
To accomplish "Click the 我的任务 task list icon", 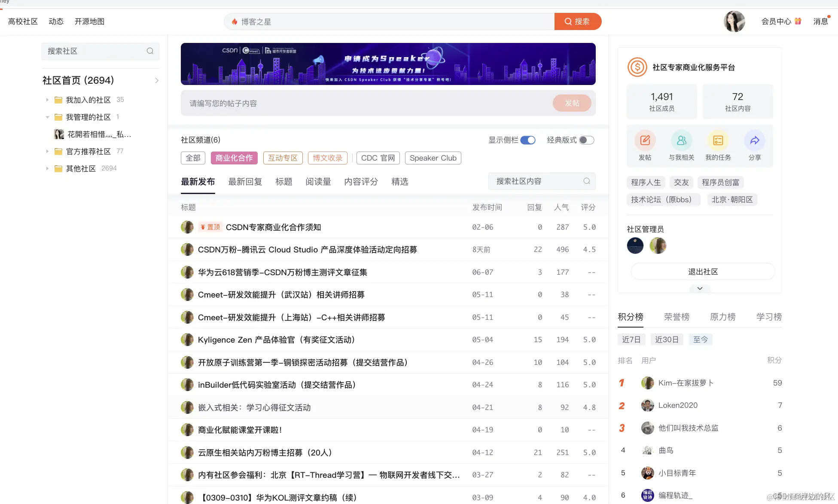I will (x=718, y=140).
